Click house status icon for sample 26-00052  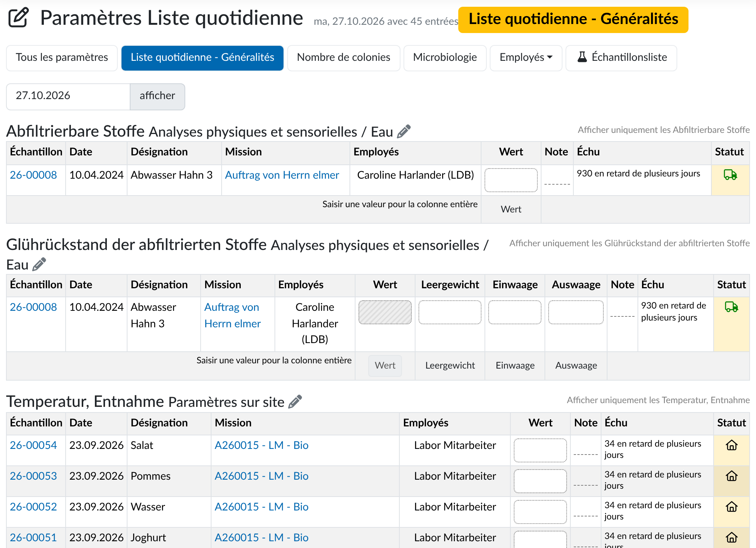[x=732, y=507]
